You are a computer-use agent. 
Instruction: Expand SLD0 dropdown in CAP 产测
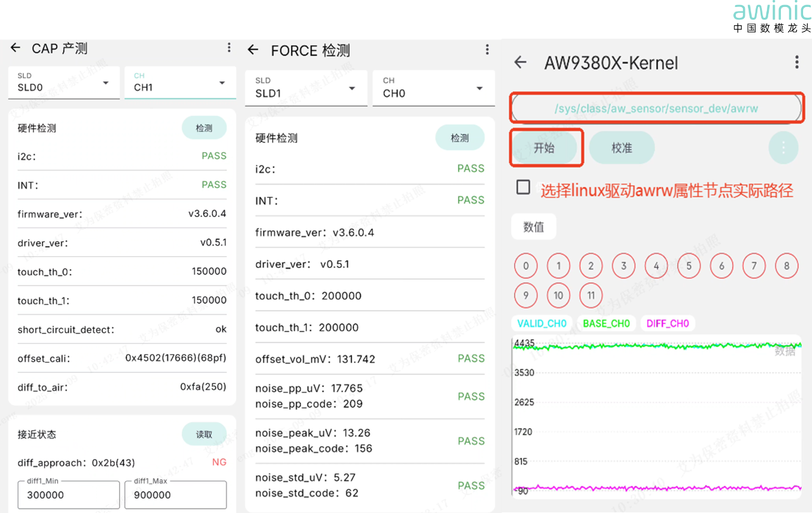click(x=63, y=82)
